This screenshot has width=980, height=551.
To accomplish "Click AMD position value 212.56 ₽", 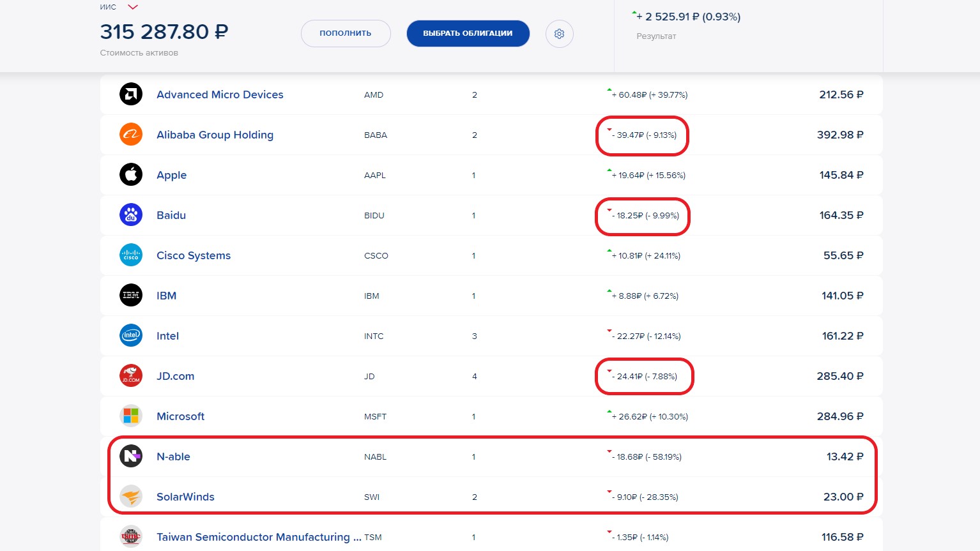I will (x=841, y=94).
